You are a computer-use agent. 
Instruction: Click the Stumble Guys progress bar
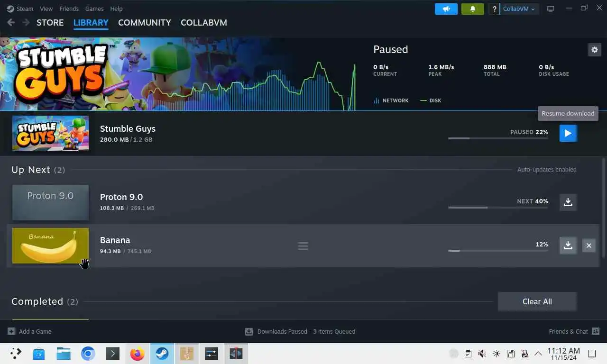click(498, 138)
